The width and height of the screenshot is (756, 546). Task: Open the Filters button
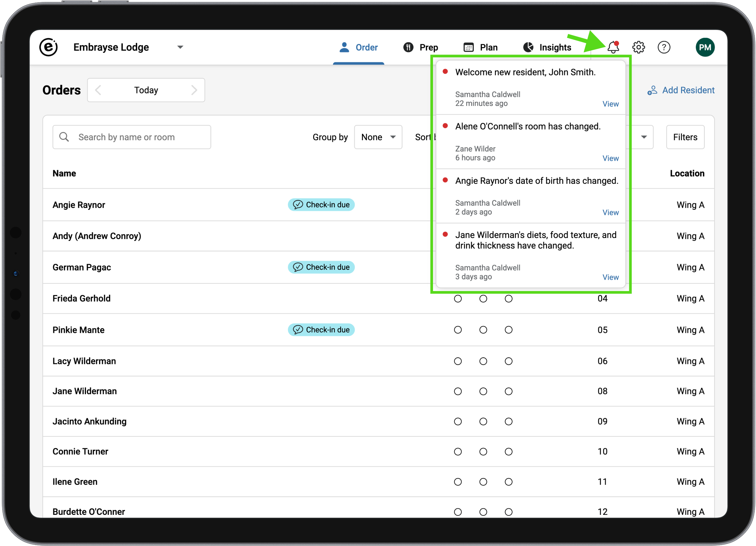pyautogui.click(x=685, y=137)
